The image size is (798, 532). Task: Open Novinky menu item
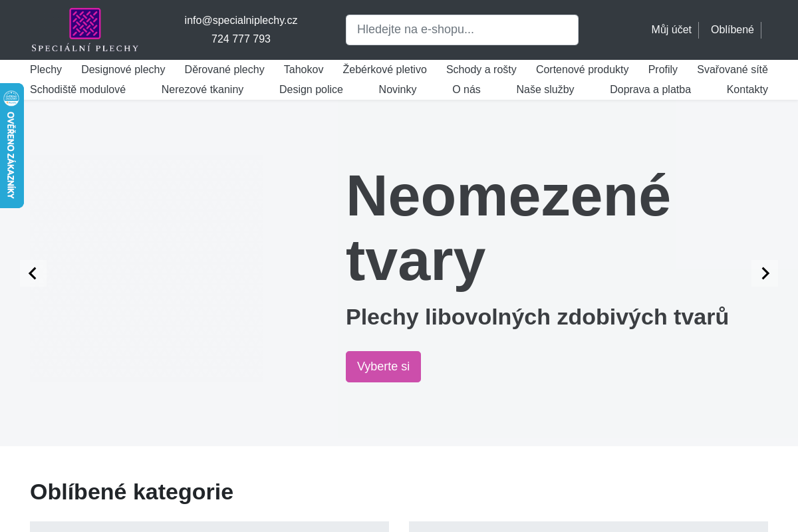tap(398, 90)
